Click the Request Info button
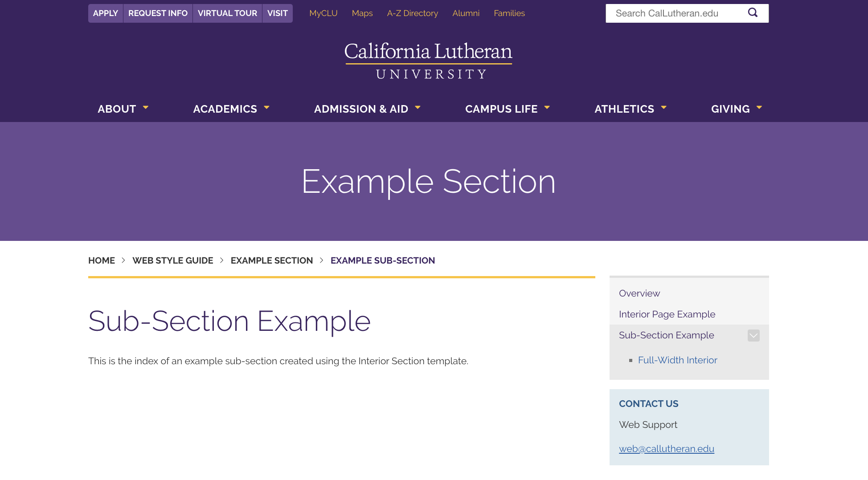The width and height of the screenshot is (868, 480). click(158, 13)
